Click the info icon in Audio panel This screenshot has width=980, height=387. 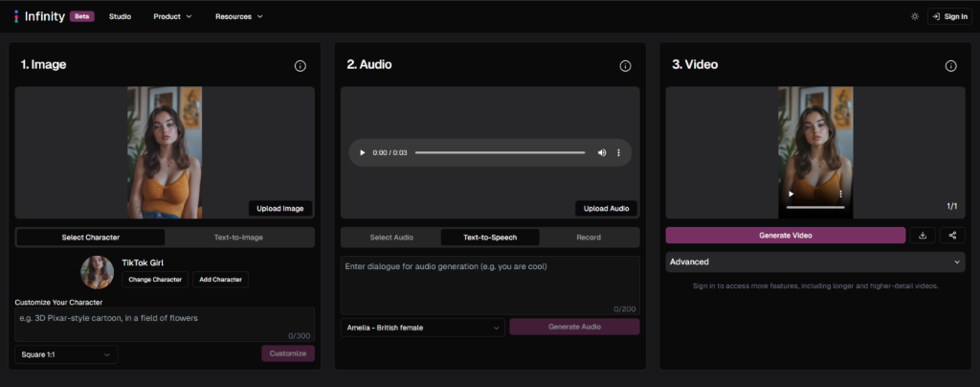[x=625, y=66]
